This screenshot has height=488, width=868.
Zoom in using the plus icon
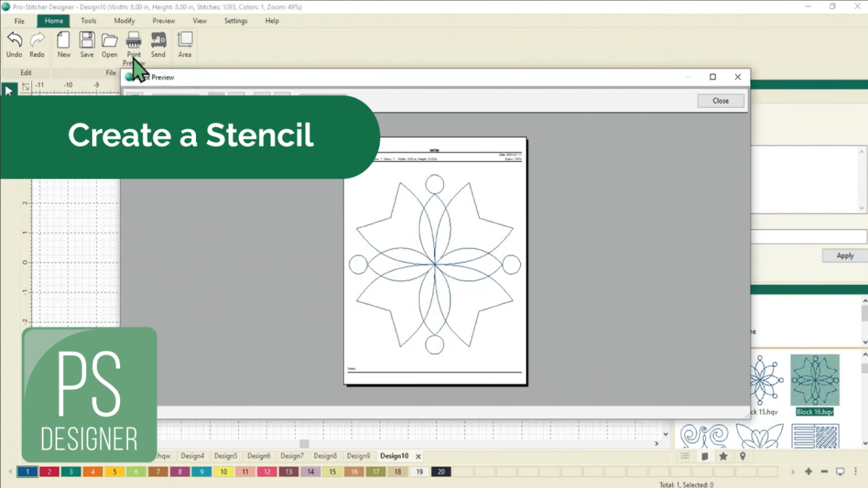click(x=809, y=472)
